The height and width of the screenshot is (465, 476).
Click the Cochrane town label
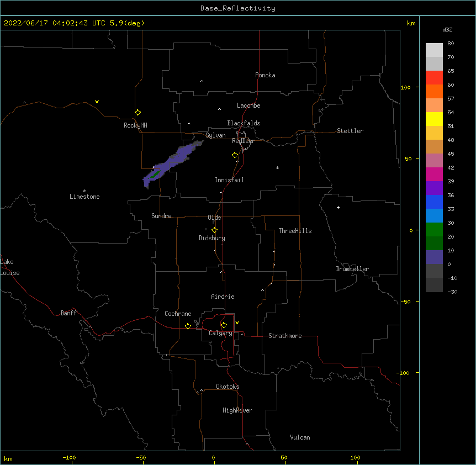tap(178, 314)
